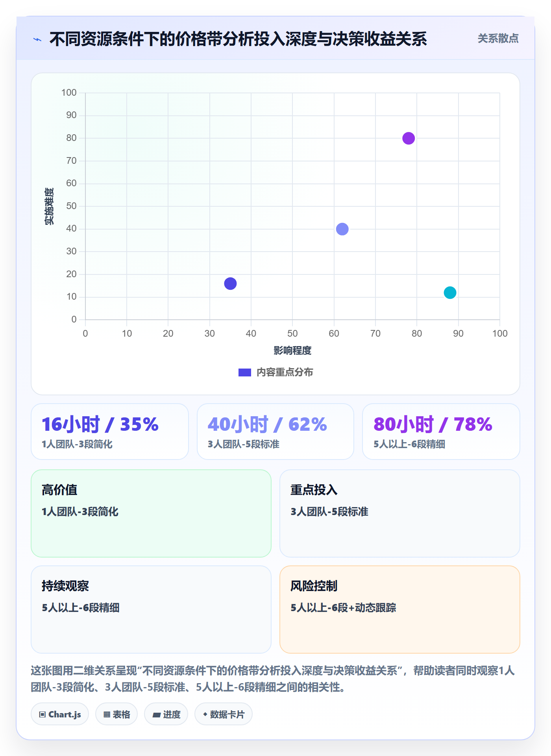Open the 40小时 / 62% stat card
This screenshot has width=551, height=756.
pos(275,432)
